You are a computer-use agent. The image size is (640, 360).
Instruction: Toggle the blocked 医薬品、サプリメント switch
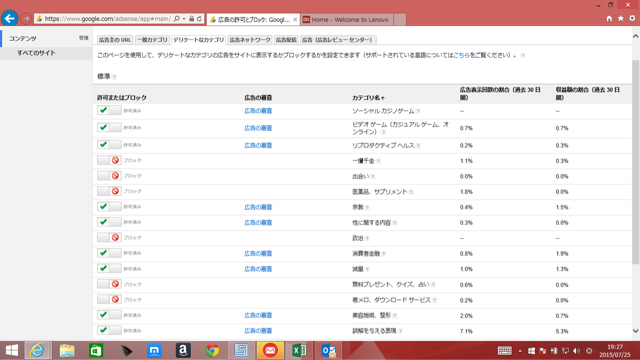(109, 191)
